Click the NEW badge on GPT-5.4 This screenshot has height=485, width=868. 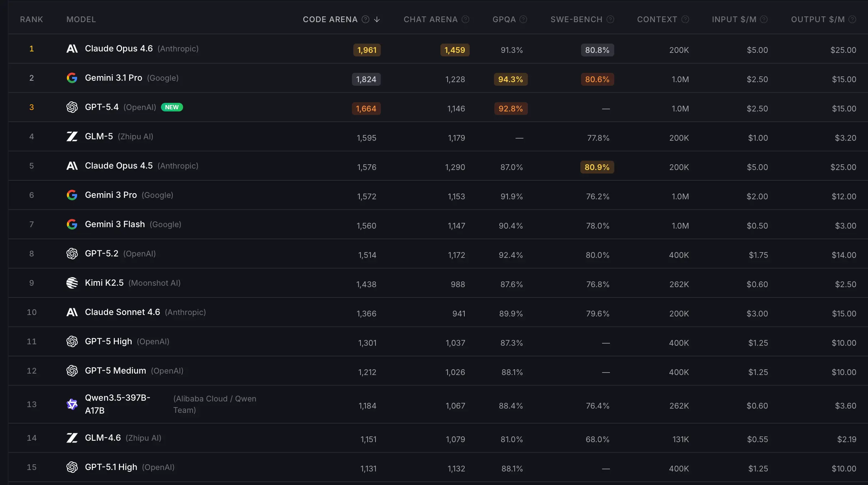(x=172, y=107)
